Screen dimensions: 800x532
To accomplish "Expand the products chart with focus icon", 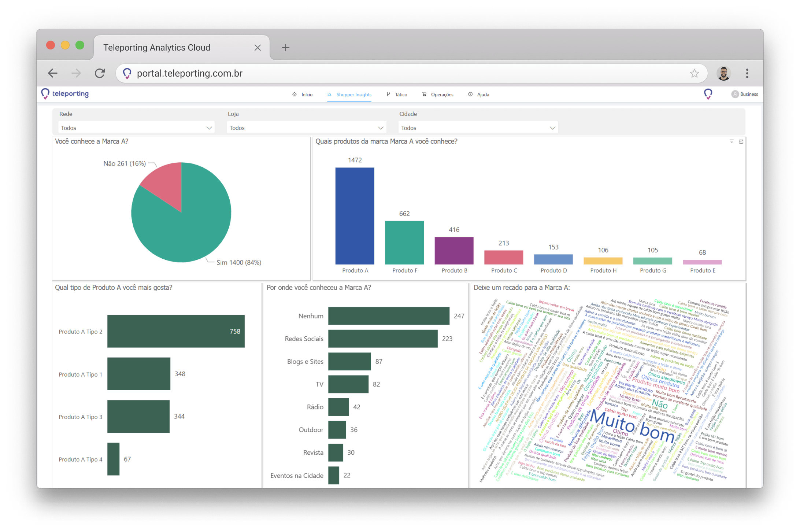I will point(741,141).
